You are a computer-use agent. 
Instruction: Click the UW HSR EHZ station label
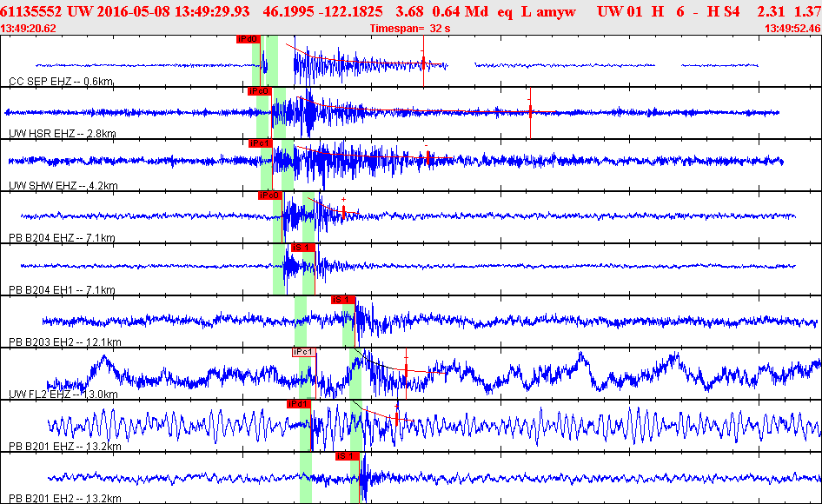pos(63,134)
